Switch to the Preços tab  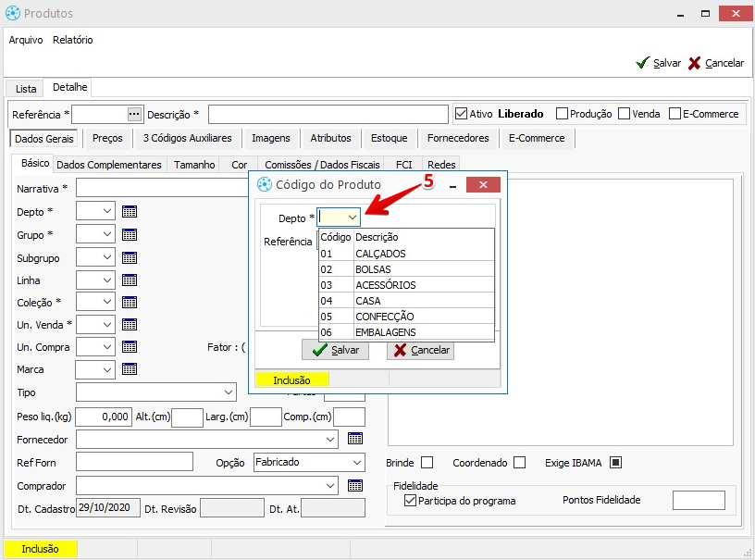click(107, 138)
